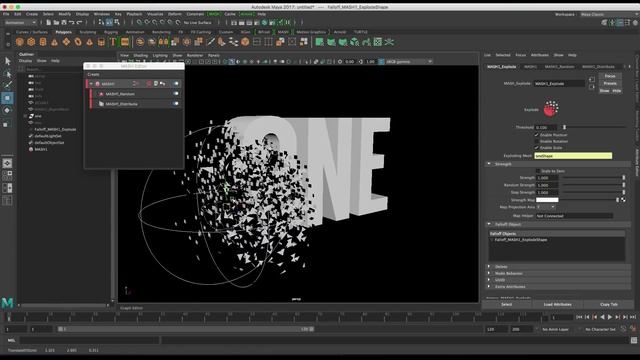Expand the UUID section

pyautogui.click(x=489, y=280)
